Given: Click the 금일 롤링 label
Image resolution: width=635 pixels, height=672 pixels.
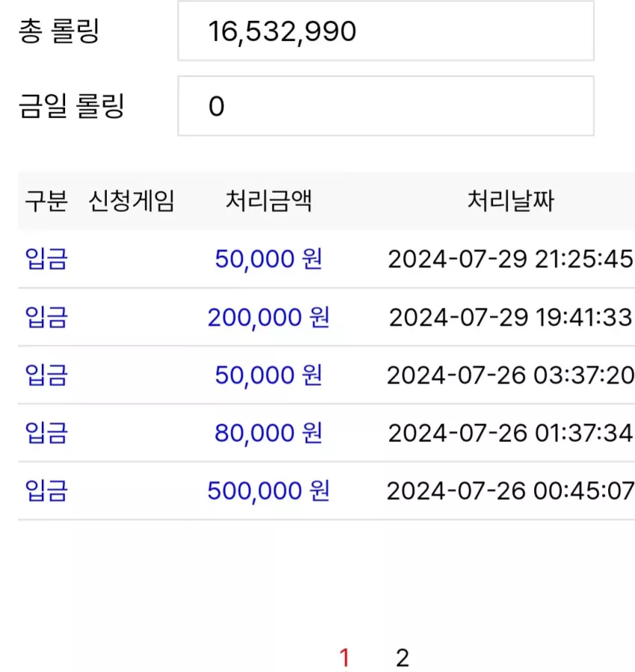Looking at the screenshot, I should pos(72,106).
